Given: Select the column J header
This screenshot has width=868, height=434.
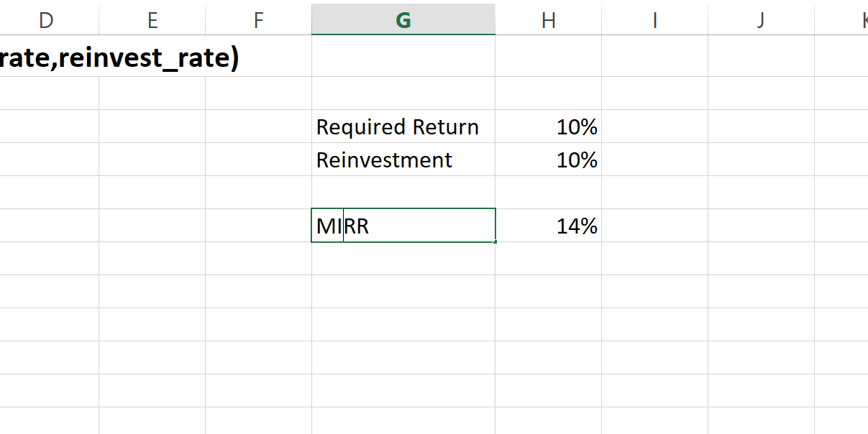Looking at the screenshot, I should pyautogui.click(x=760, y=19).
